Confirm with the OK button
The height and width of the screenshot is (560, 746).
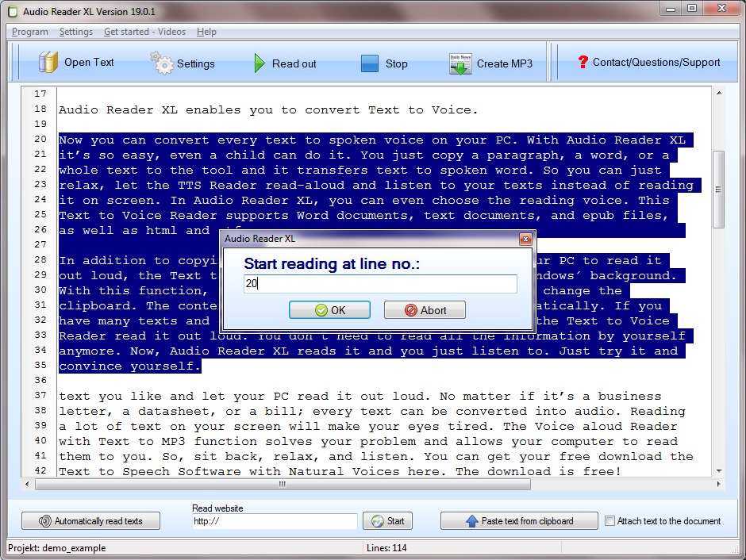pyautogui.click(x=329, y=309)
